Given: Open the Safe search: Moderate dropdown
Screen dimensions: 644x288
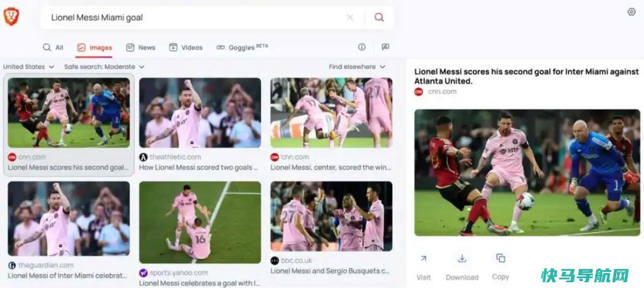Looking at the screenshot, I should (104, 67).
